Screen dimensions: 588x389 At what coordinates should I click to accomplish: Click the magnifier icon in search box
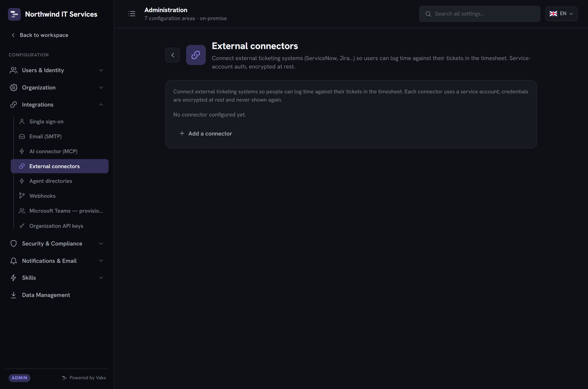[428, 14]
